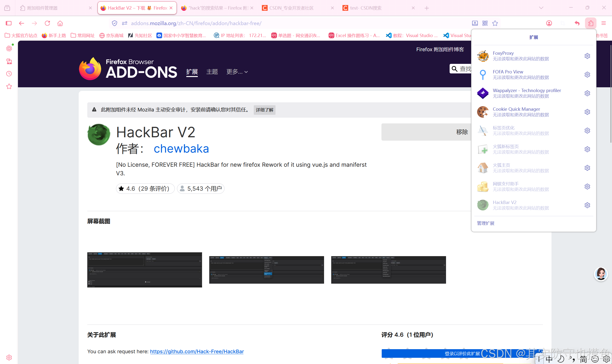The image size is (612, 364).
Task: Click the tracking protection shield icon
Action: [115, 23]
